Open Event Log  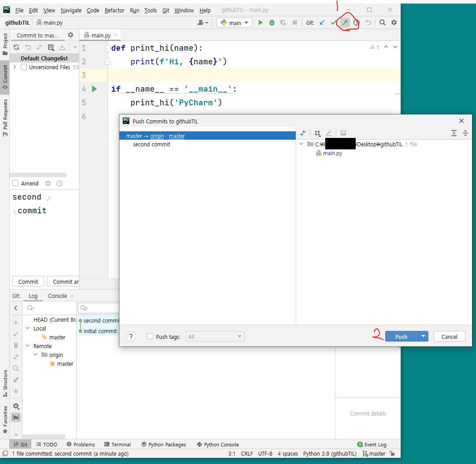(x=372, y=444)
